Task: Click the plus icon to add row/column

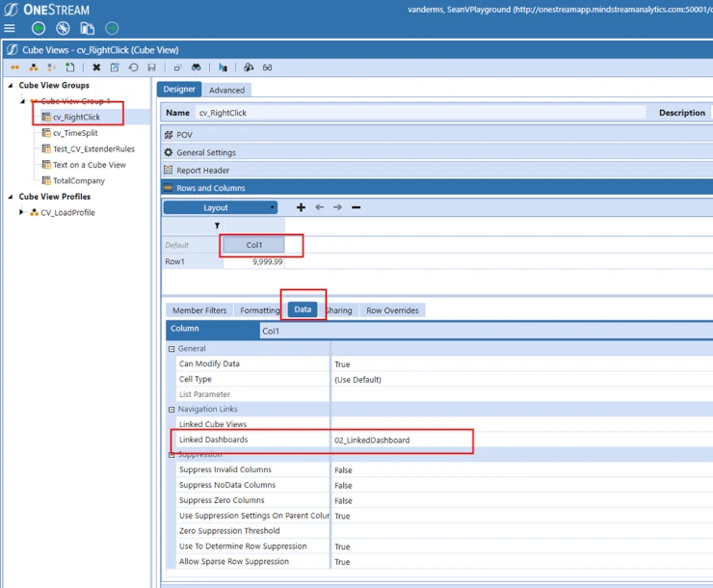Action: click(x=301, y=207)
